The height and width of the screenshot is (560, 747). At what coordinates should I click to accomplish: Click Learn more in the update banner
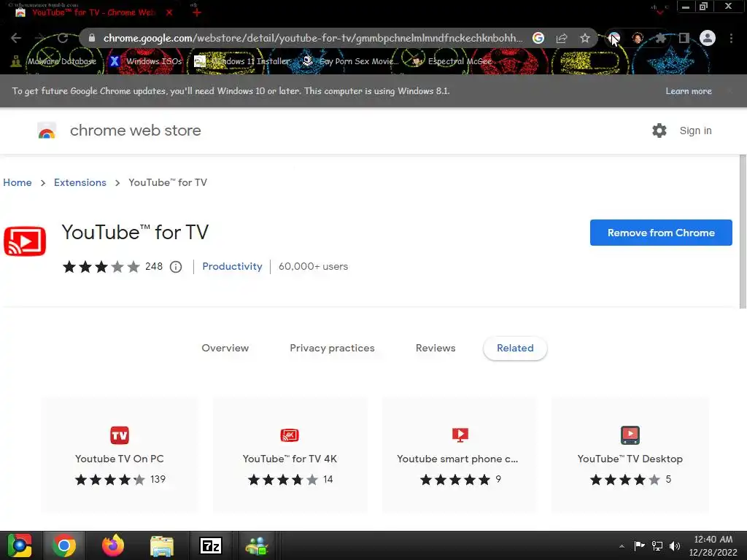(x=689, y=91)
